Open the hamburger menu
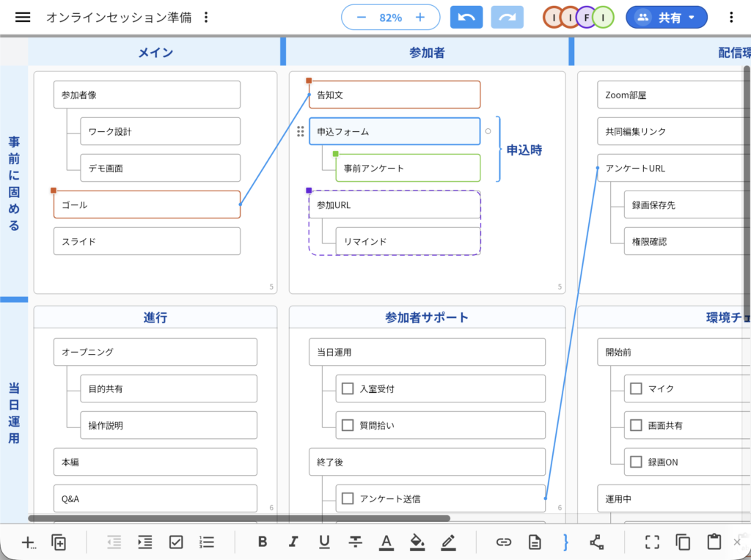This screenshot has height=560, width=751. 23,16
